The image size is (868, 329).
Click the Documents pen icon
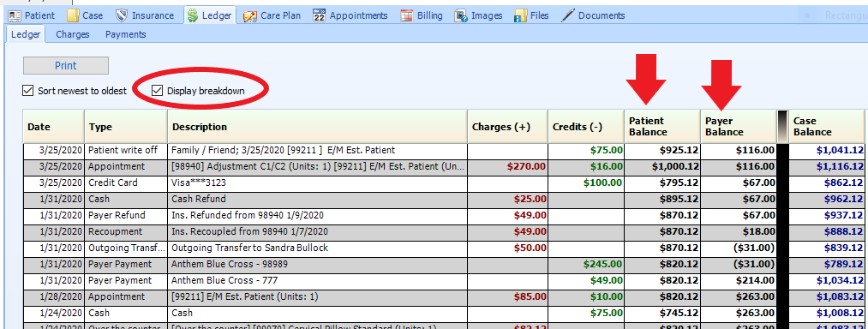click(x=568, y=15)
